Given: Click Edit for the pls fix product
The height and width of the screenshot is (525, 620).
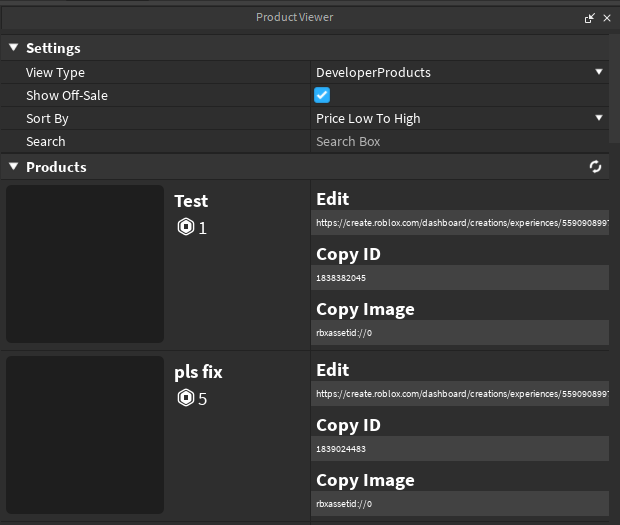Looking at the screenshot, I should coord(333,370).
